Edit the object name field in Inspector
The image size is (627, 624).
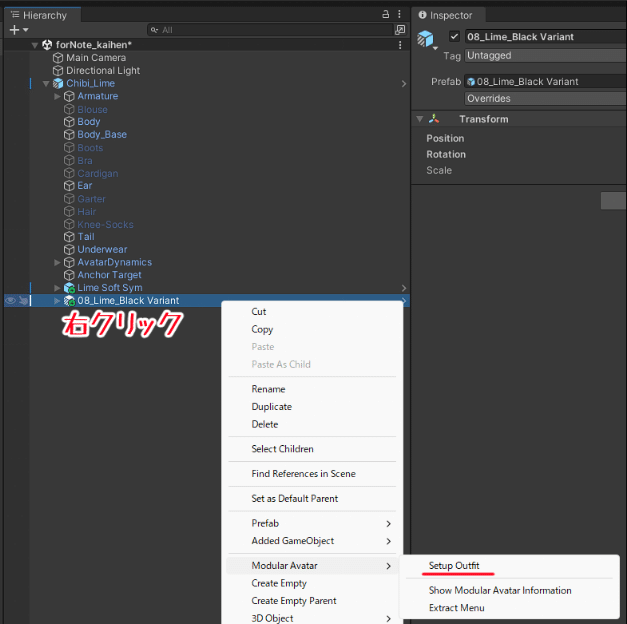click(545, 37)
